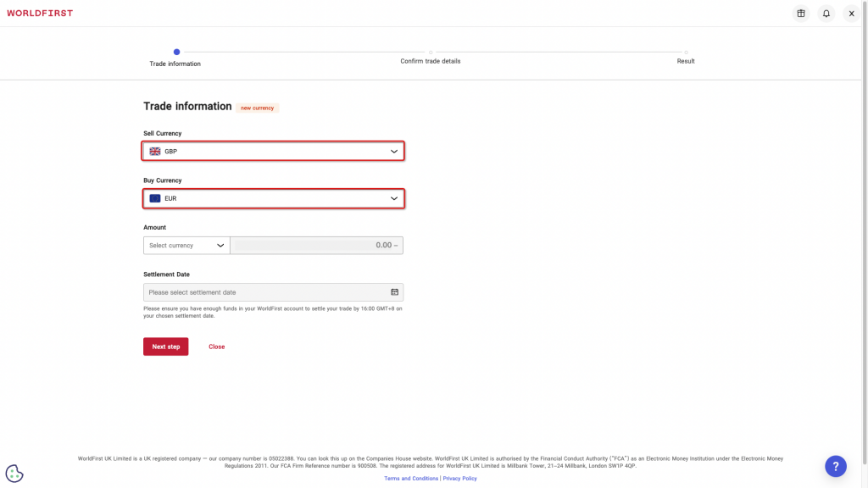This screenshot has height=488, width=868.
Task: Click the red Close link
Action: pos(216,347)
